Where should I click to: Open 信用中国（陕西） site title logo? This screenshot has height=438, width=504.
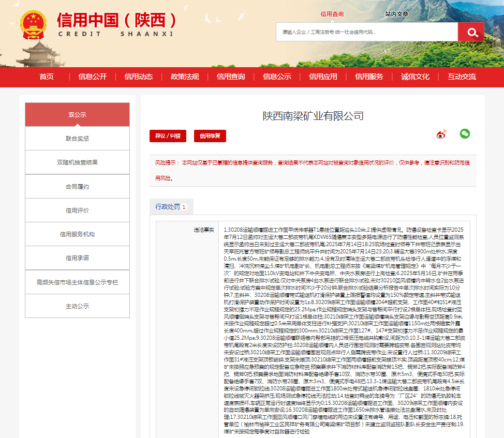click(x=116, y=20)
